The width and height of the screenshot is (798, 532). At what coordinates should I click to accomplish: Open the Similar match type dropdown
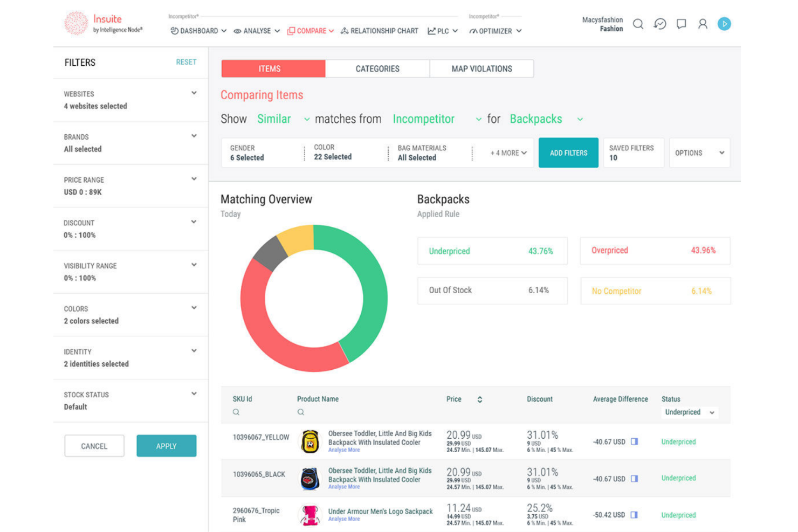[x=284, y=119]
